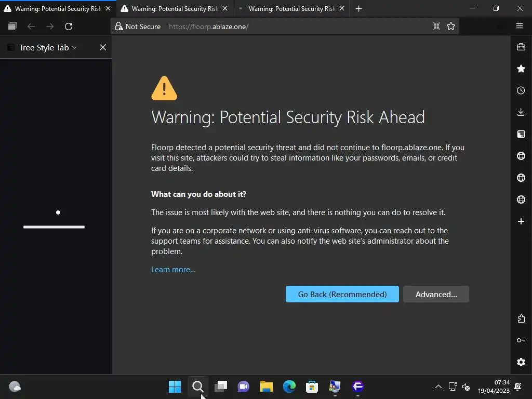Open the Tree Style Tab sidebar panel icon

coord(521,134)
